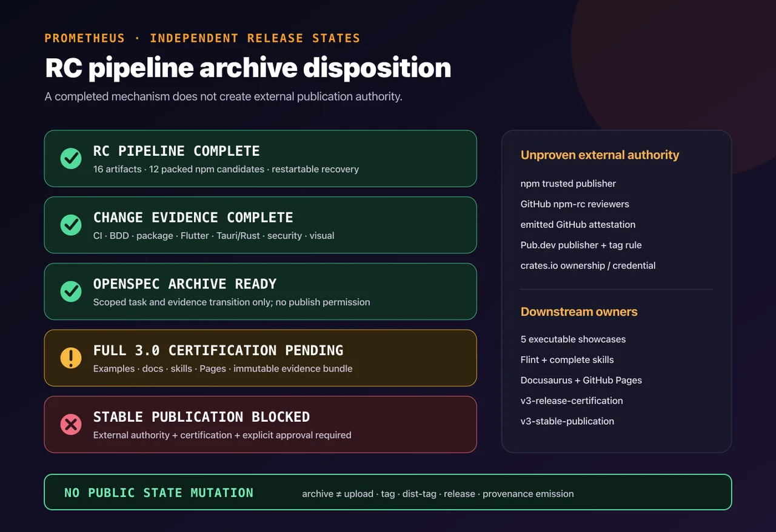Click the 'v3-release-certification' item
Image resolution: width=776 pixels, height=532 pixels.
[572, 401]
